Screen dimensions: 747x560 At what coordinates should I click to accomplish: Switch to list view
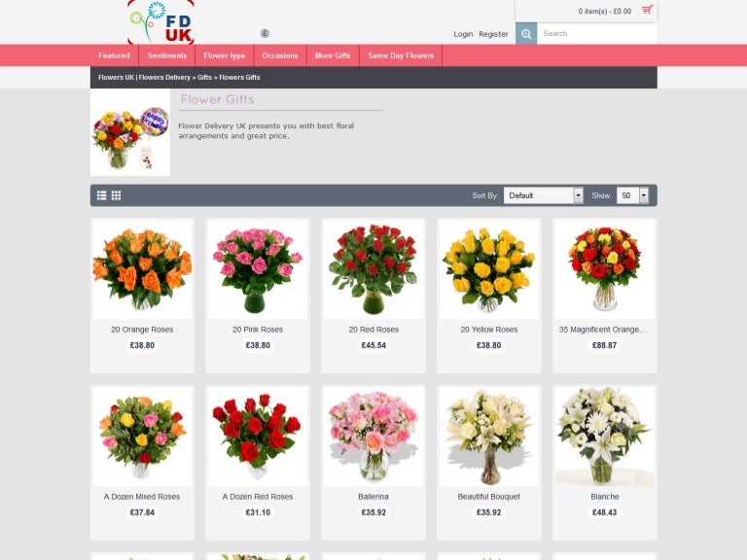click(101, 195)
